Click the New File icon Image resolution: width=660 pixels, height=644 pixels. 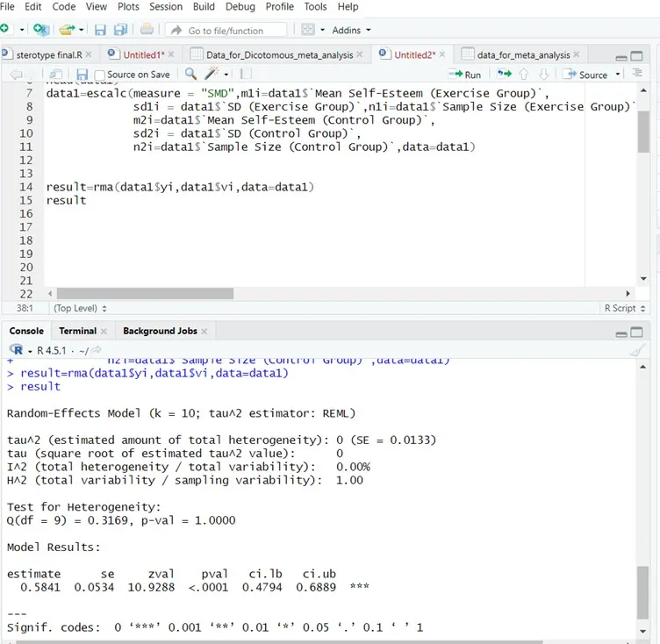point(4,29)
